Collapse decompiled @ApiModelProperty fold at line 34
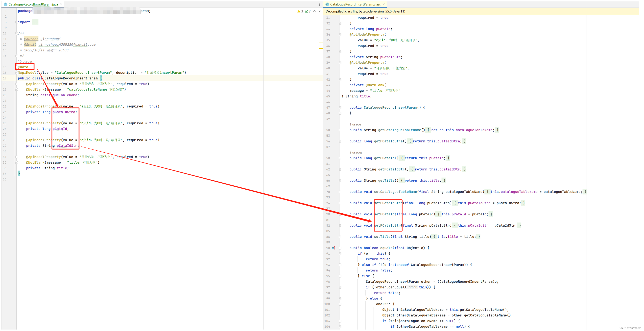Image resolution: width=644 pixels, height=331 pixels. 340,34
